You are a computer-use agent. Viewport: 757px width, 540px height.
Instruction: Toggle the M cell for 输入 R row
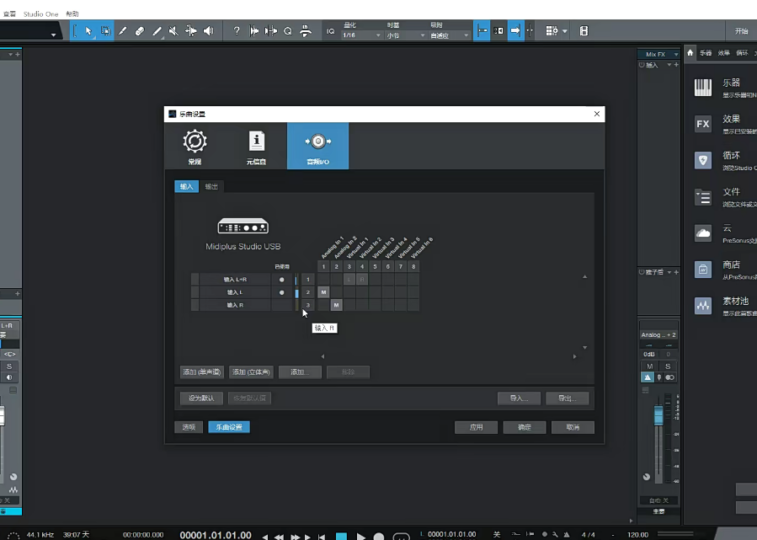[336, 305]
